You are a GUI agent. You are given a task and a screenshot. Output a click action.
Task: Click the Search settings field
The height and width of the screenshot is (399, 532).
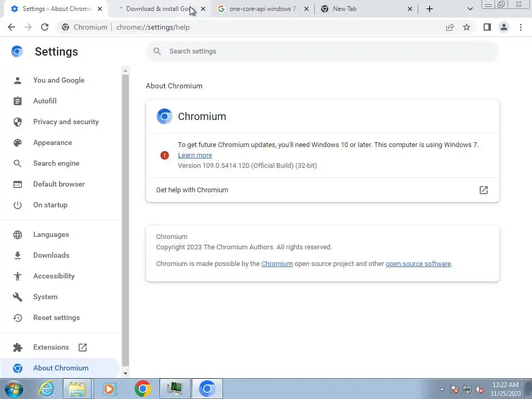(322, 51)
